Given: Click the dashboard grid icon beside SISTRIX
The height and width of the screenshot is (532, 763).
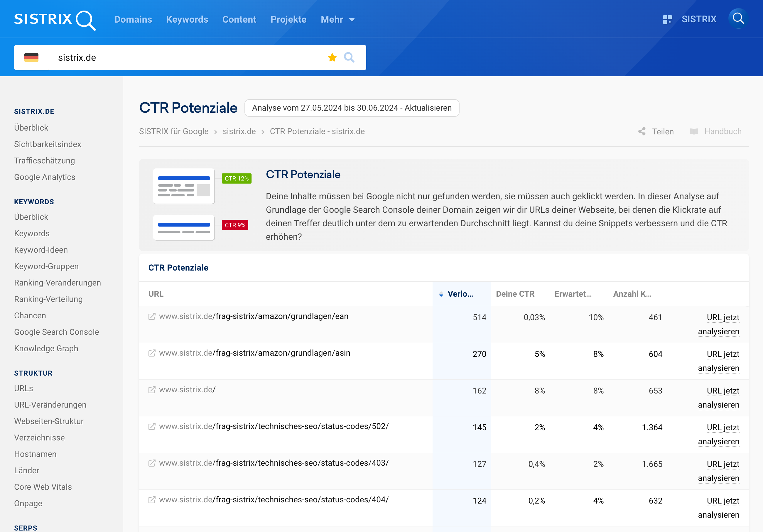Looking at the screenshot, I should point(667,19).
